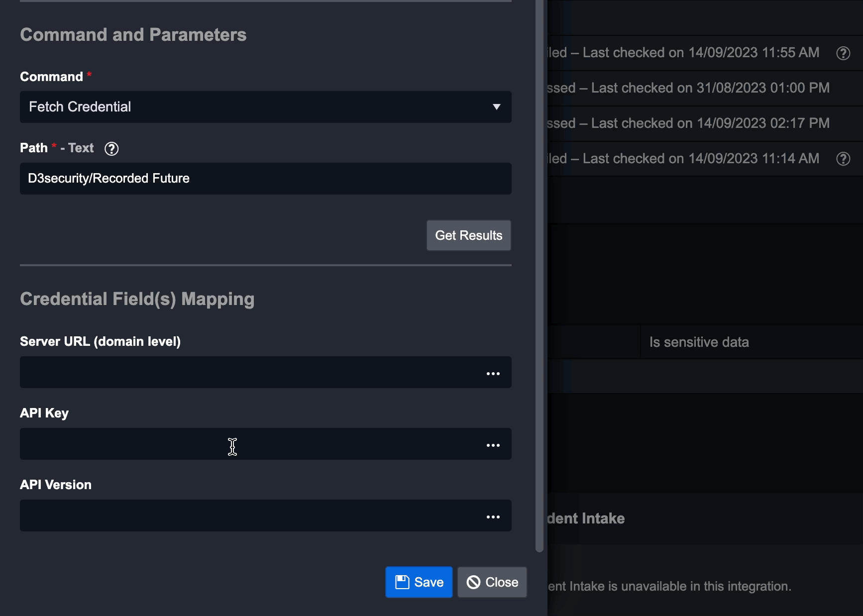Click inside the API Version field

coord(249,515)
